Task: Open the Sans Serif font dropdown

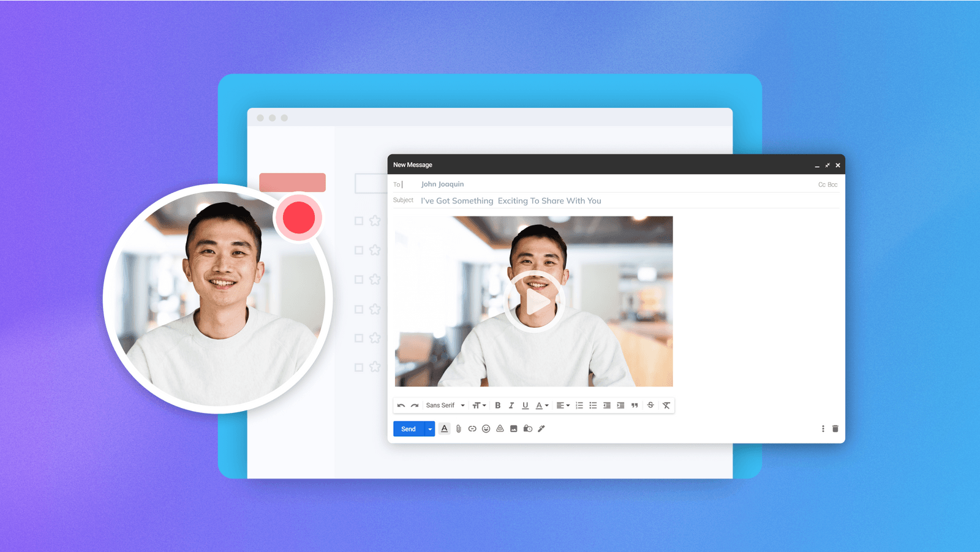Action: click(x=445, y=405)
